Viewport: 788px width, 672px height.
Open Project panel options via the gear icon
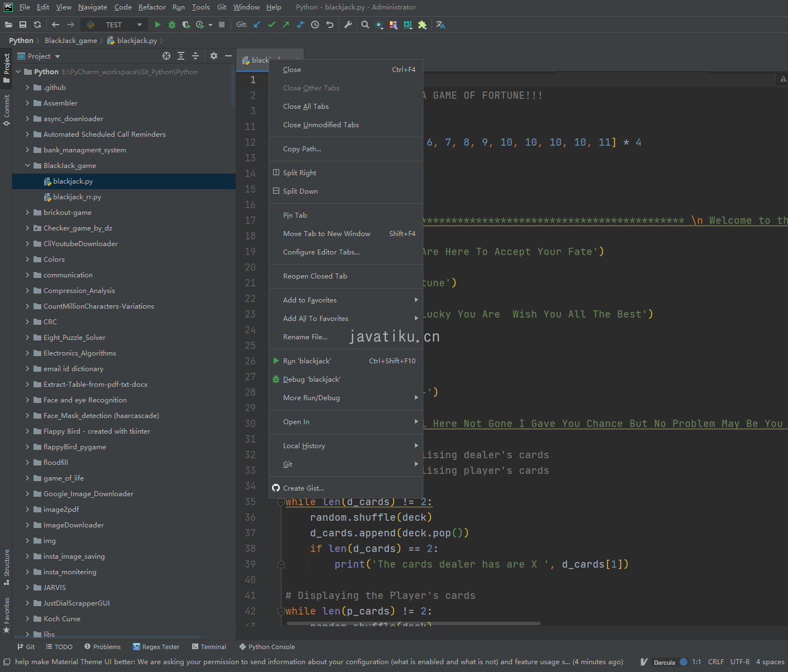[213, 56]
